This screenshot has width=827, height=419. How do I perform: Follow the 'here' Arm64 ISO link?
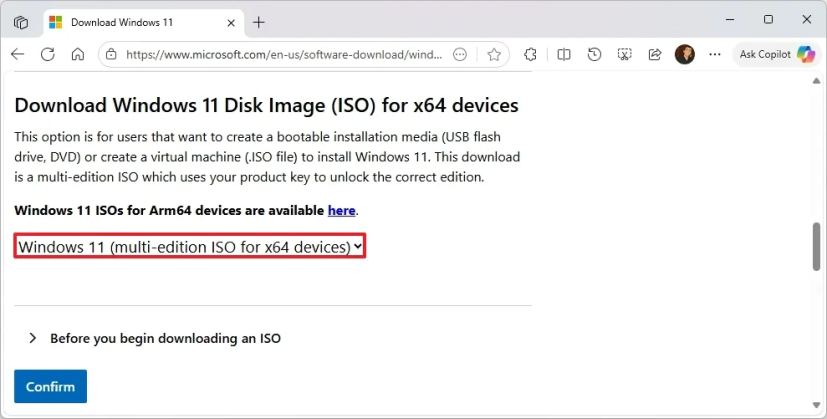[x=341, y=211]
